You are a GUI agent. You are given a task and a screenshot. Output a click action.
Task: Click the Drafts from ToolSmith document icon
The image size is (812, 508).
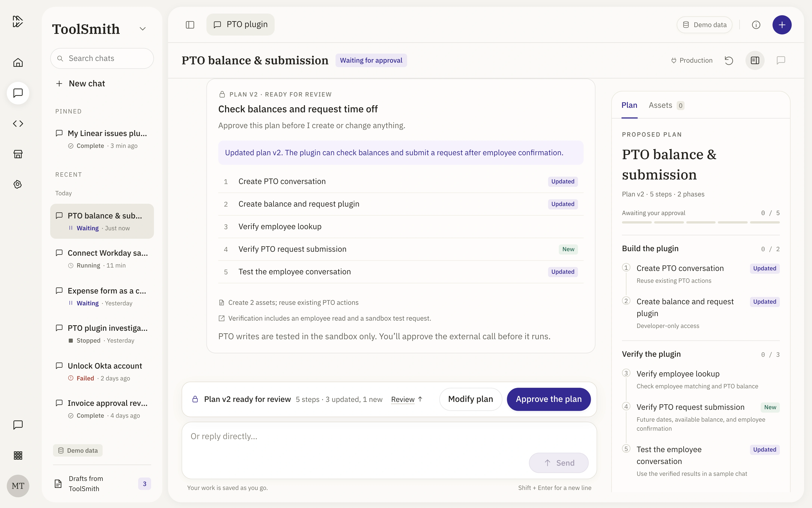pyautogui.click(x=58, y=484)
